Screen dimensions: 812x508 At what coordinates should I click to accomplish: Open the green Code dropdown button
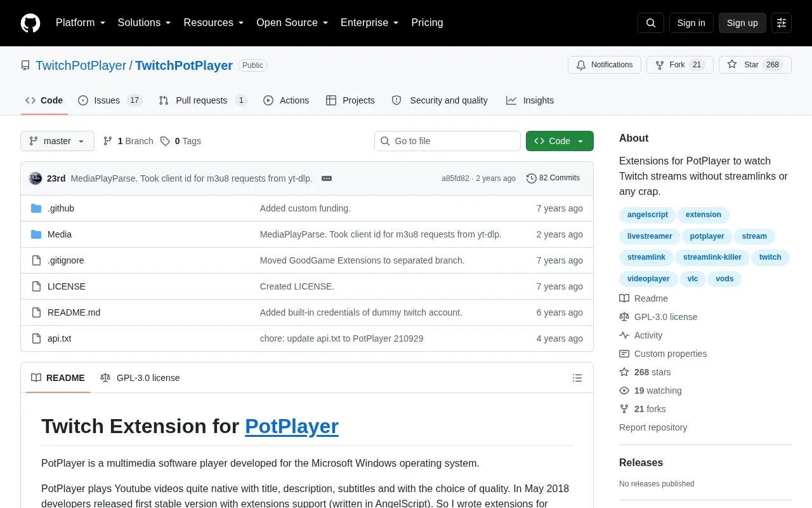[x=560, y=141]
